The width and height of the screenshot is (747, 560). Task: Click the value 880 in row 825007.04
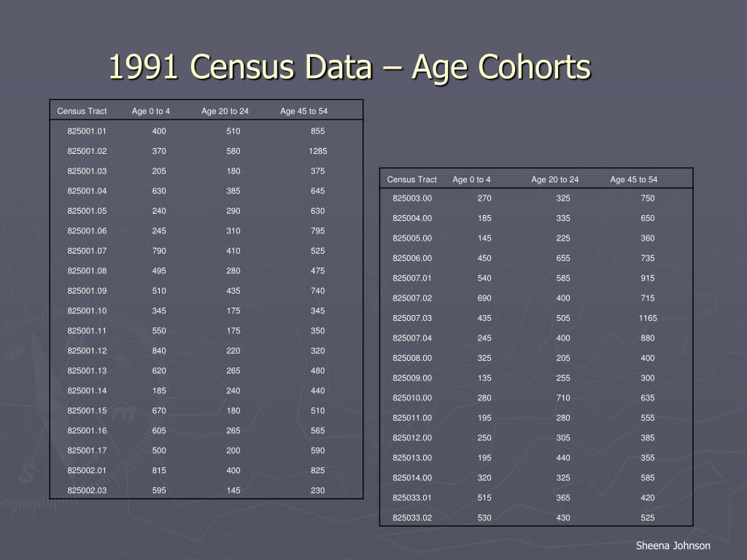click(x=648, y=338)
